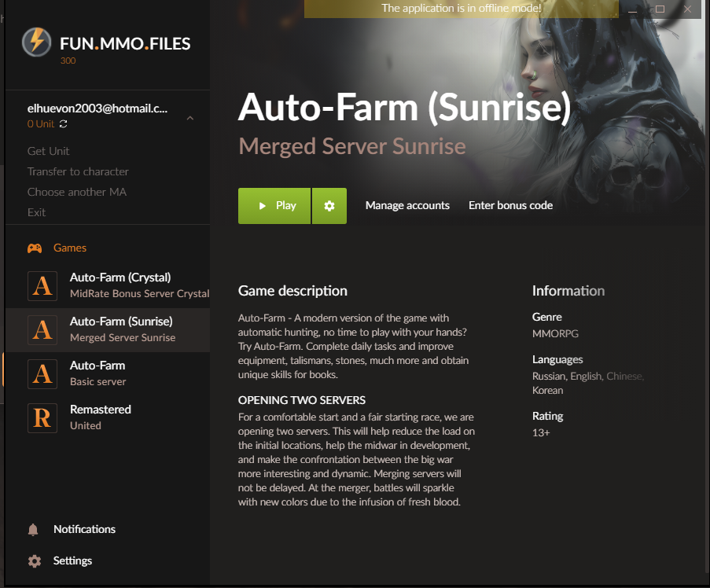Open the Settings gear icon in sidebar
The image size is (710, 588).
pyautogui.click(x=34, y=561)
